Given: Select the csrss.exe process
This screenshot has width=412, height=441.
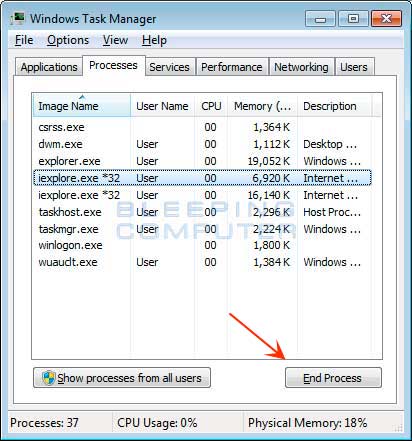Looking at the screenshot, I should (202, 127).
